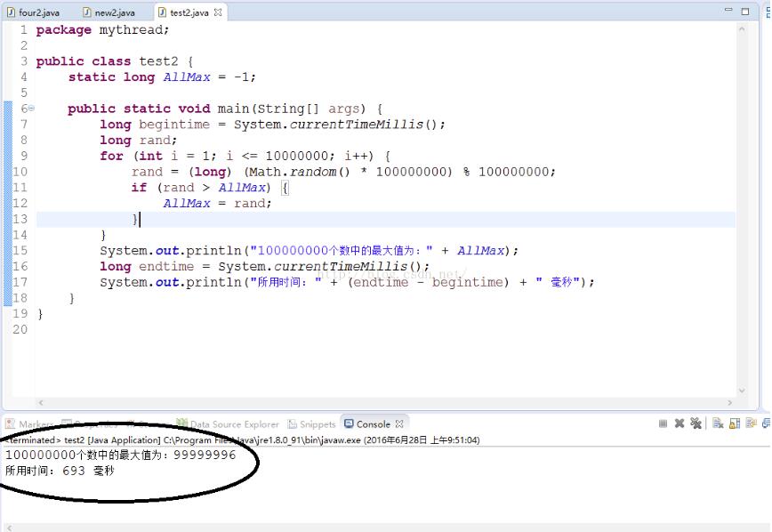
Task: Close the test2.java editor tab
Action: pyautogui.click(x=218, y=12)
